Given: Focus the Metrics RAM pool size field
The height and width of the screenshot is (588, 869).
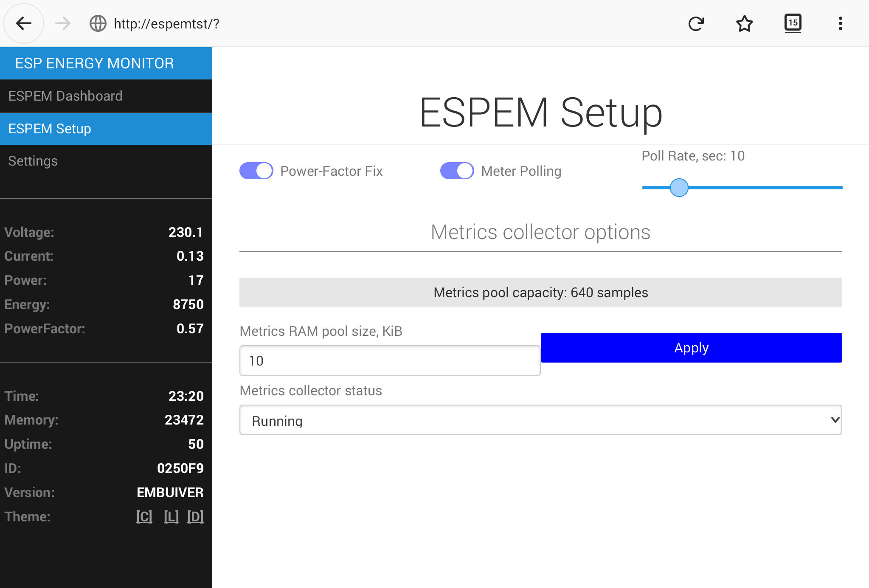Looking at the screenshot, I should point(390,361).
